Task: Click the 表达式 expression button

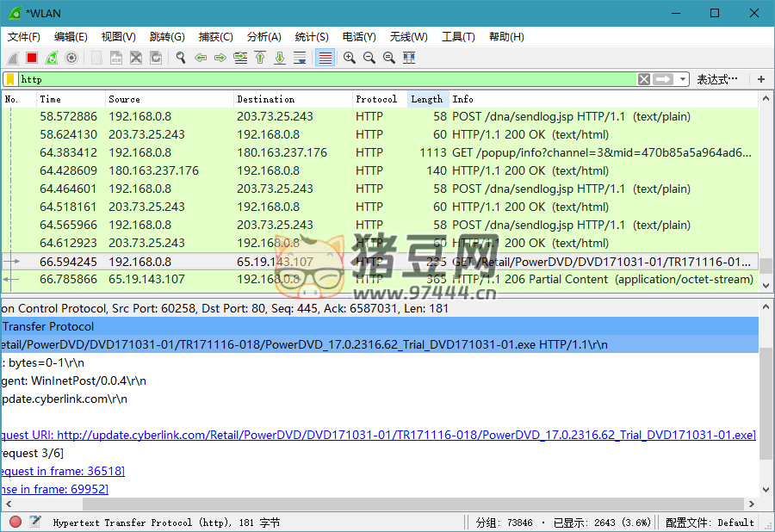Action: click(717, 79)
